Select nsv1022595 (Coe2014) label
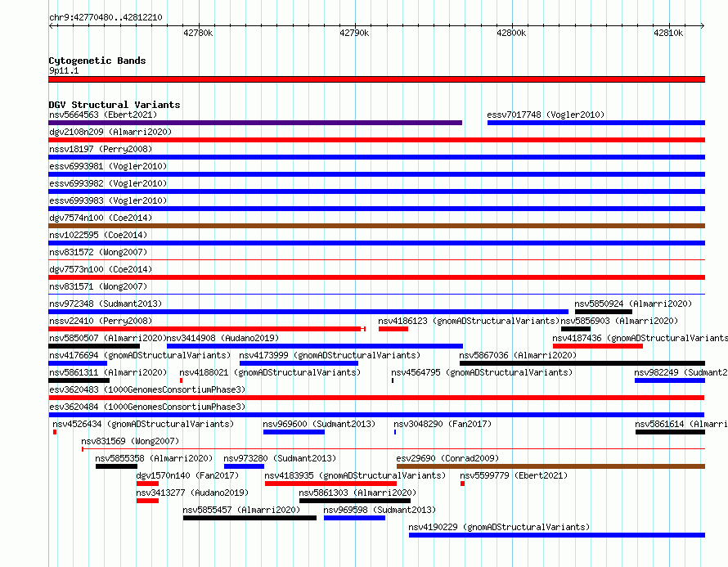The height and width of the screenshot is (567, 728). point(98,235)
